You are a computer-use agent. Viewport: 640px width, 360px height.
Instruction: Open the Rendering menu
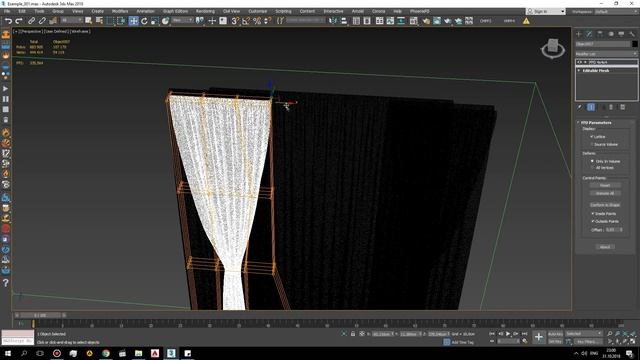point(205,11)
